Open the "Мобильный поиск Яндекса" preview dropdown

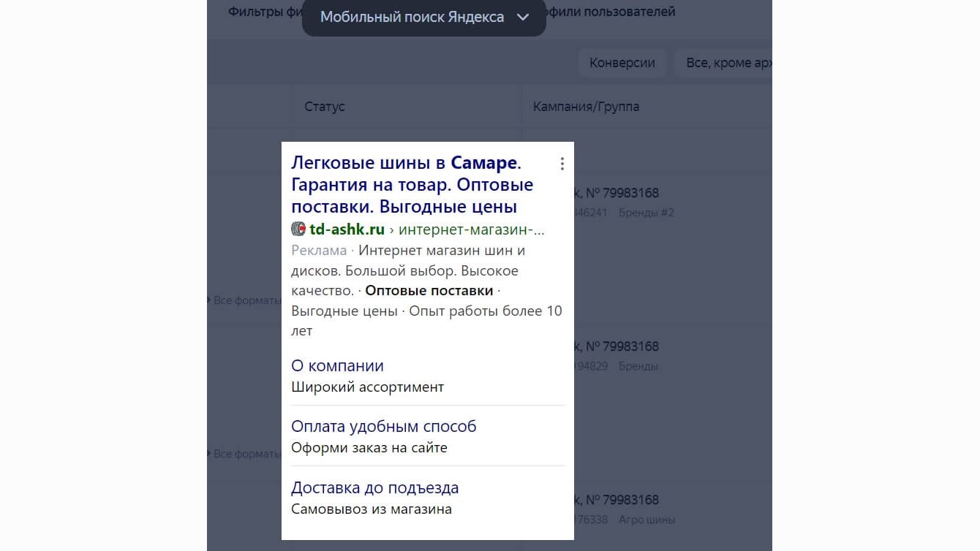tap(424, 18)
